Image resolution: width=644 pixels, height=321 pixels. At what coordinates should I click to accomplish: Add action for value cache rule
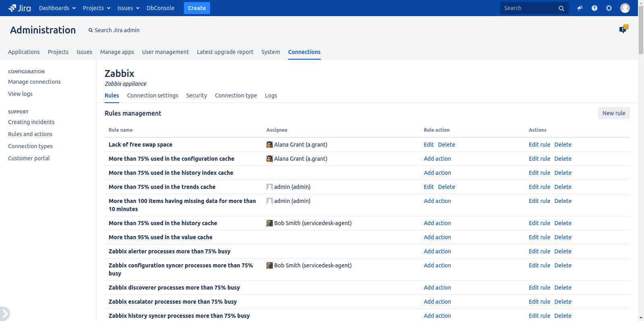[x=438, y=237]
